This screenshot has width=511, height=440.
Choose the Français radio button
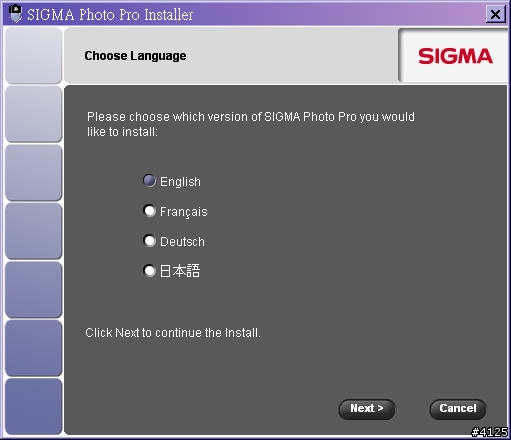[x=149, y=211]
